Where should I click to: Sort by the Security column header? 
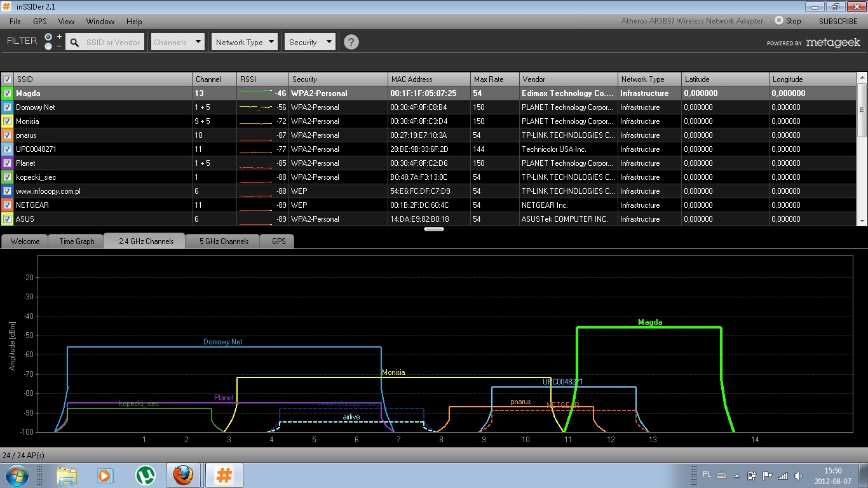(338, 79)
